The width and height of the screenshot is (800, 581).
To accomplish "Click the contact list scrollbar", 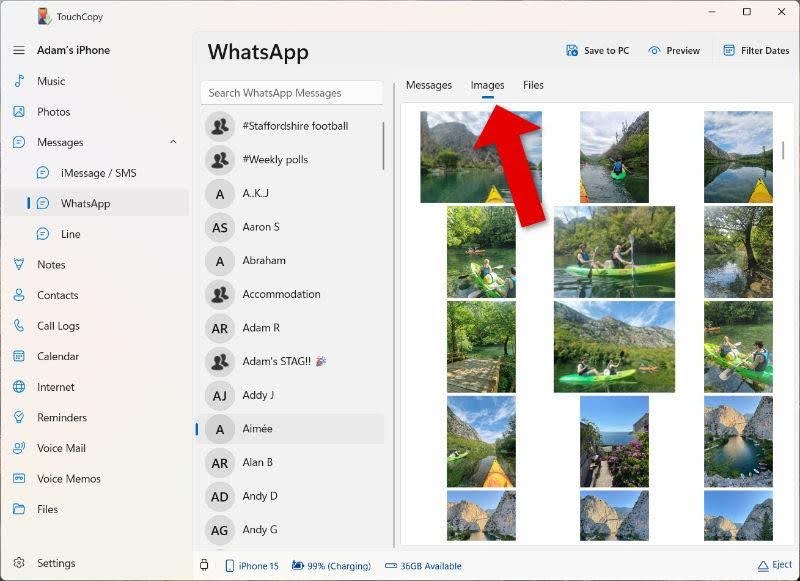I will [383, 146].
